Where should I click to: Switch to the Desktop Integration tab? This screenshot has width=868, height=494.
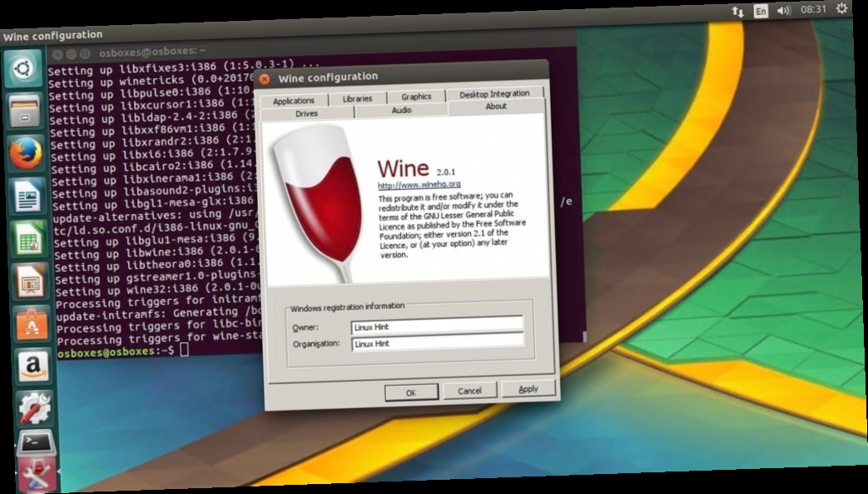pos(493,92)
